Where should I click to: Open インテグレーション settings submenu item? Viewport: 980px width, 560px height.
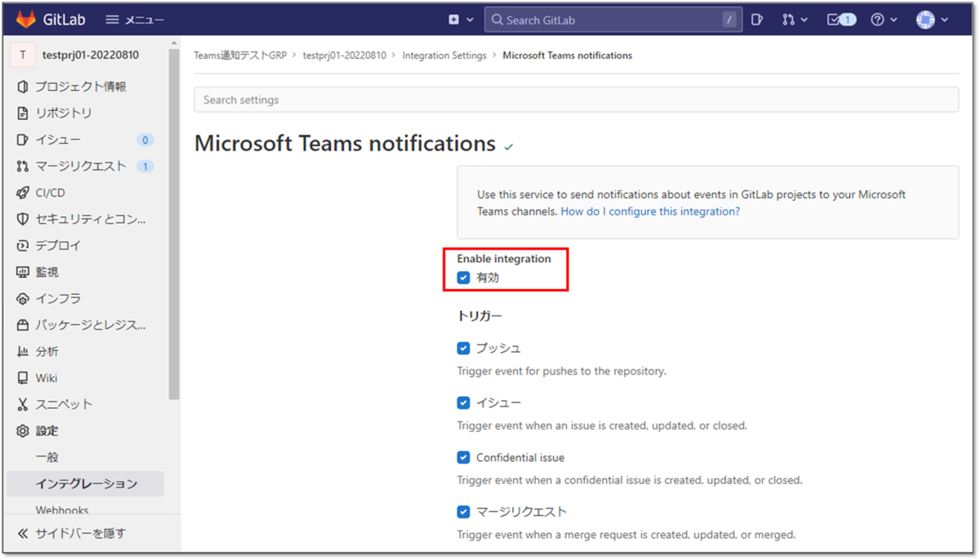coord(85,484)
